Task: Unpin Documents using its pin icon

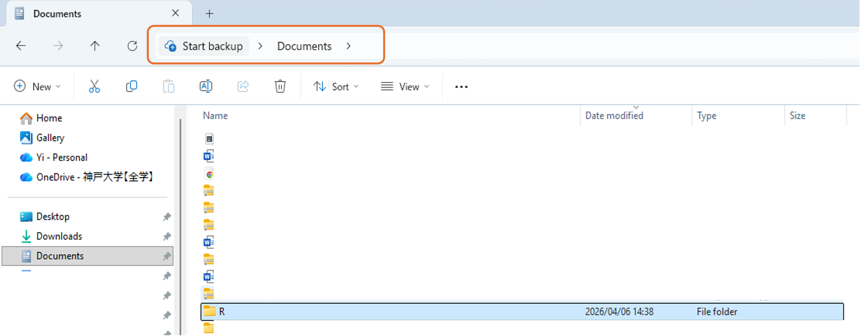Action: click(x=167, y=256)
